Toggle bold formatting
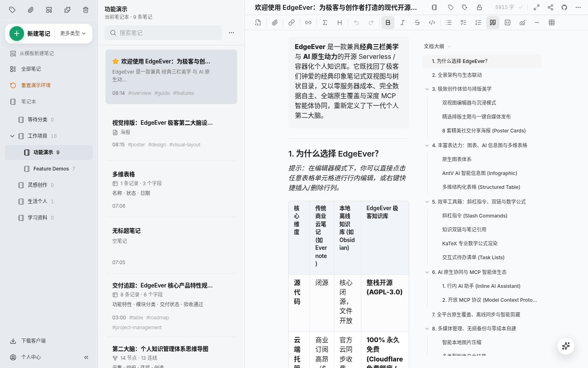Viewport: 588px width, 368px height. [388, 22]
